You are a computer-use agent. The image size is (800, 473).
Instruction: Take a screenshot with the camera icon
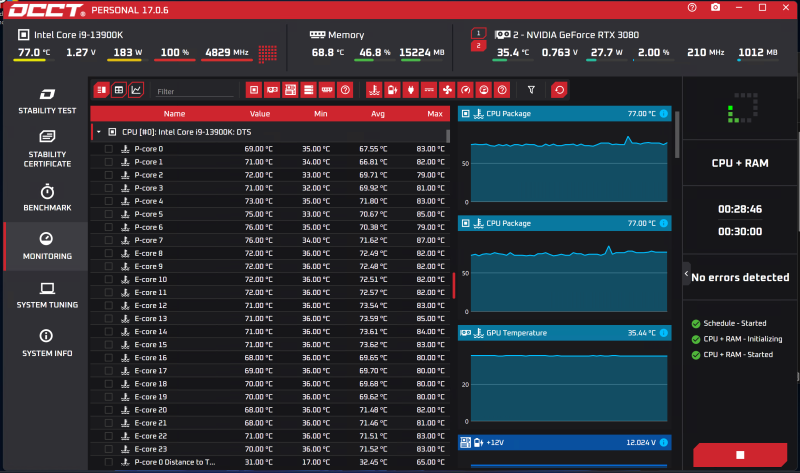point(715,8)
